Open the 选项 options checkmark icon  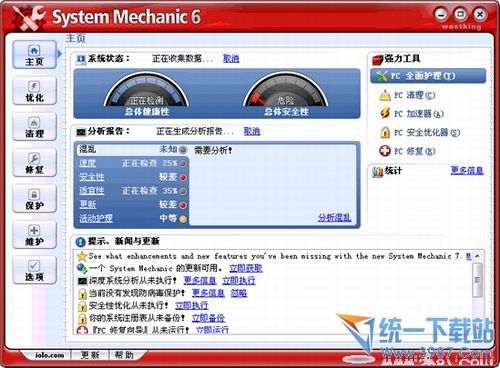(34, 270)
